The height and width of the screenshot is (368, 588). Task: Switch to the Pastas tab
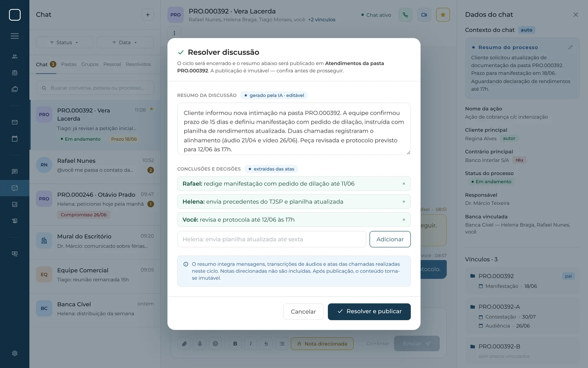coord(69,64)
